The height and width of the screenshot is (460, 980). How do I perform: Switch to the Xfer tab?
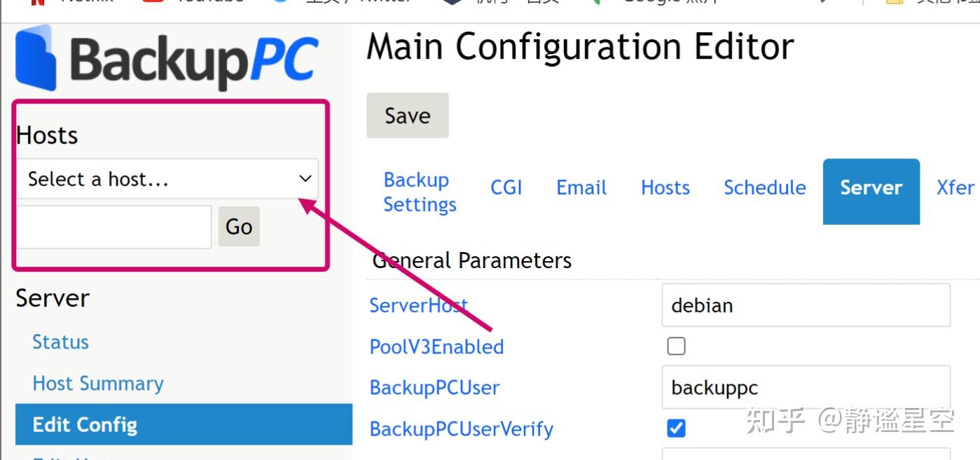(x=955, y=188)
